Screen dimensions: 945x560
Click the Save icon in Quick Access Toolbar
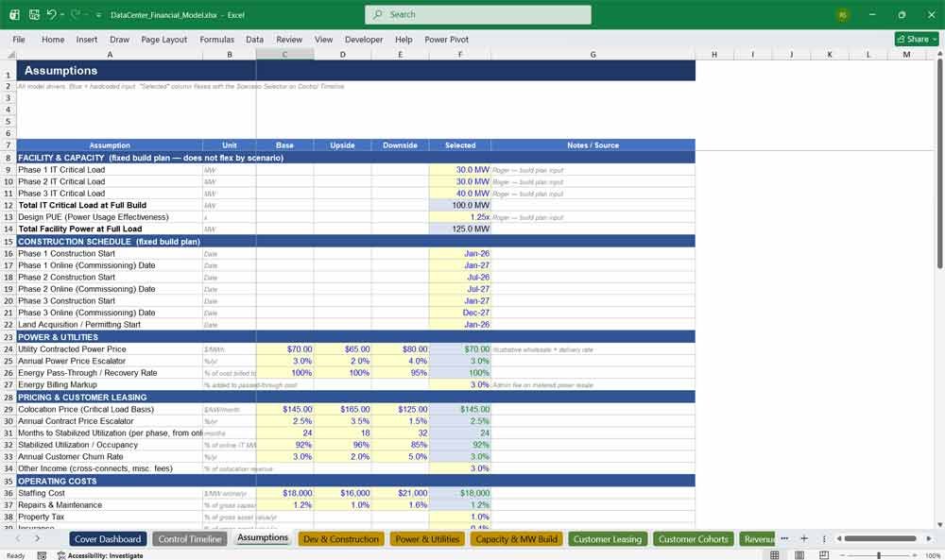[x=34, y=14]
